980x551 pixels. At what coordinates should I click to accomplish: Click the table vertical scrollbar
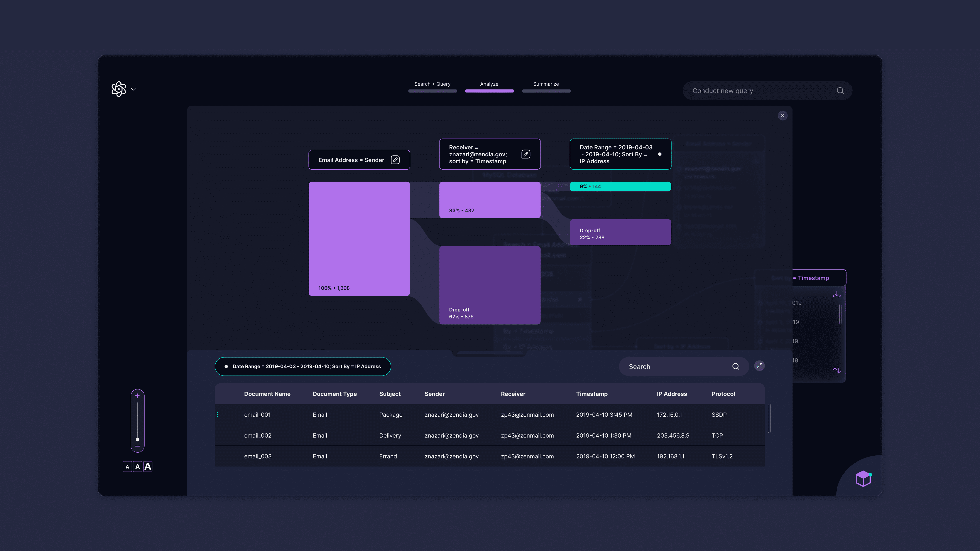coord(769,418)
